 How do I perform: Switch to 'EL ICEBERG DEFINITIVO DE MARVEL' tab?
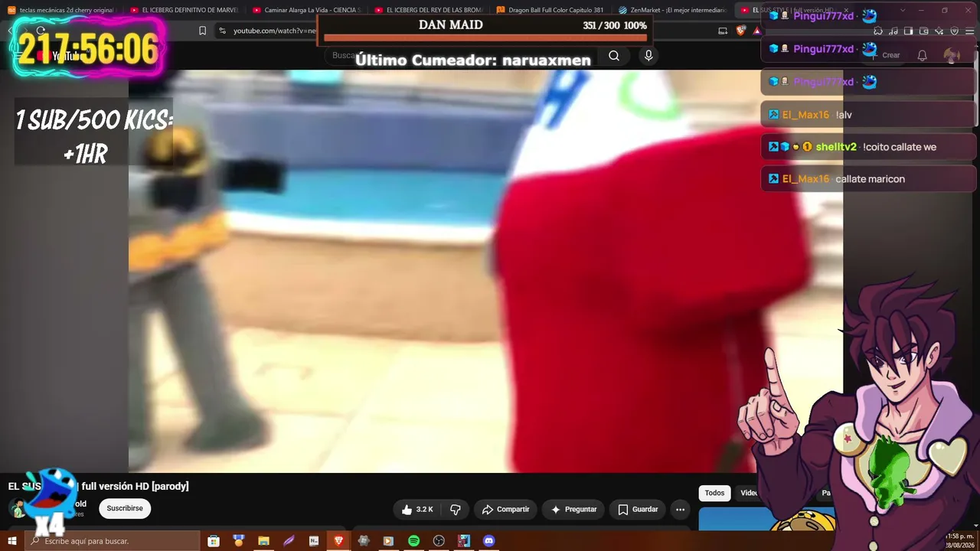coord(184,10)
